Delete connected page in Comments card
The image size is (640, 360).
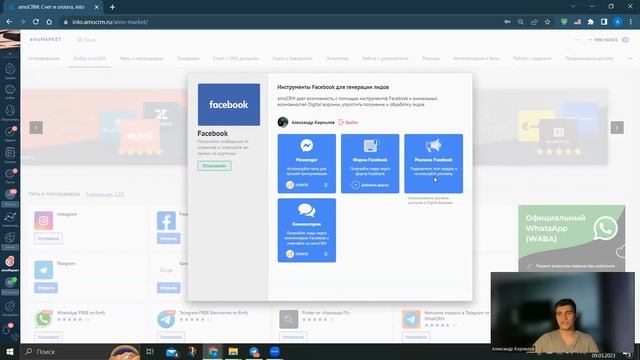[x=326, y=254]
